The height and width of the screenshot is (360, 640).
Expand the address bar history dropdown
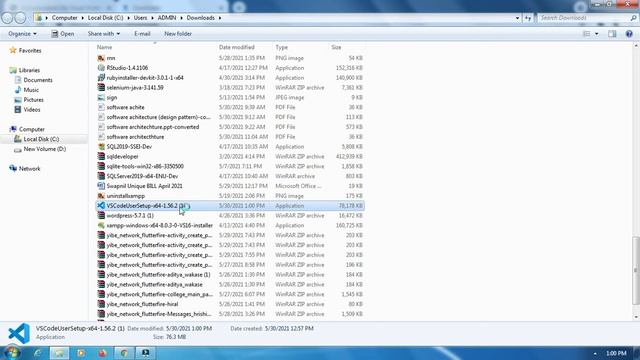(517, 18)
